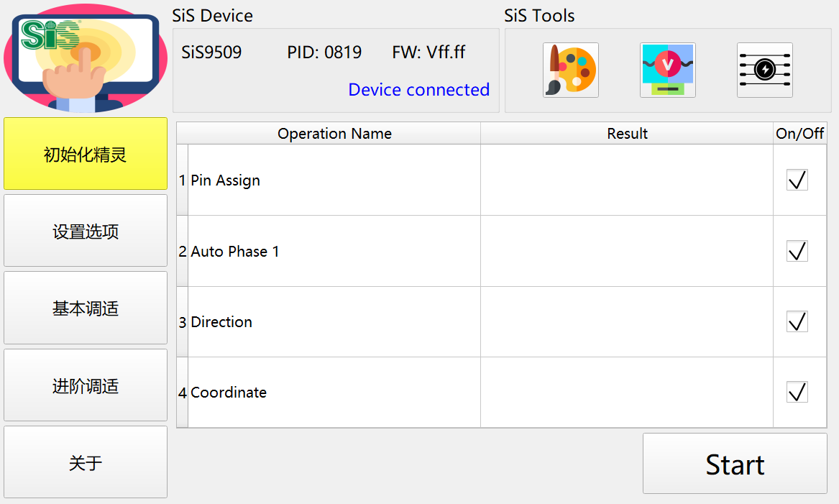Open the power signal lines tool

[x=764, y=70]
